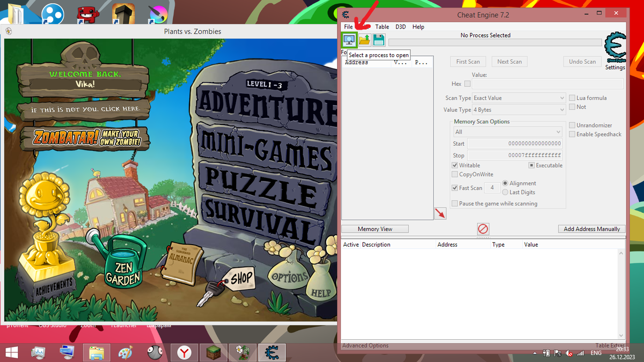This screenshot has height=362, width=644.
Task: Click the volume speaker tray icon
Action: [x=568, y=353]
